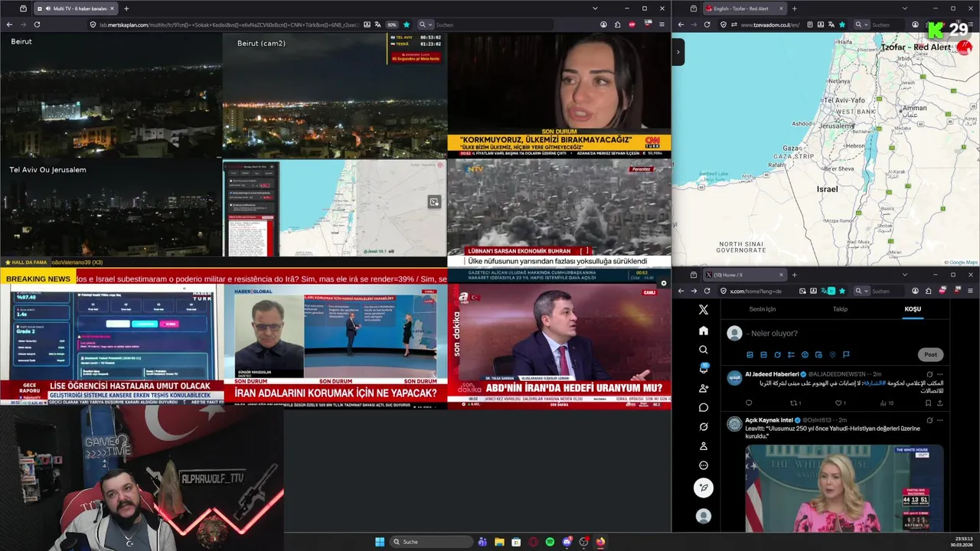The image size is (980, 551).
Task: Click the Windows Start button
Action: tap(380, 542)
